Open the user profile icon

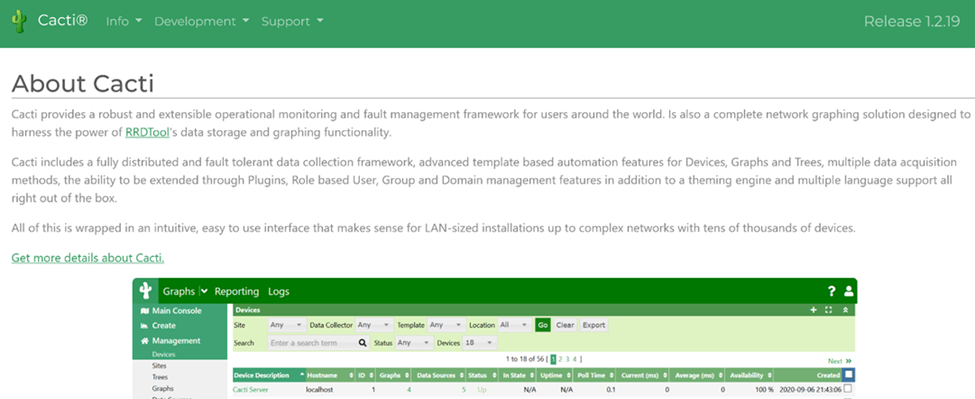click(849, 291)
